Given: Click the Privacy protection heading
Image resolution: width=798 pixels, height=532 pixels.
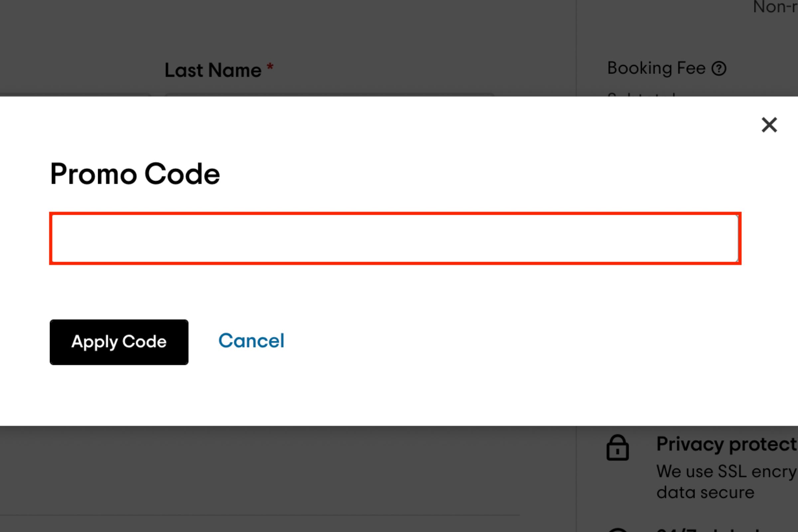Looking at the screenshot, I should tap(727, 444).
